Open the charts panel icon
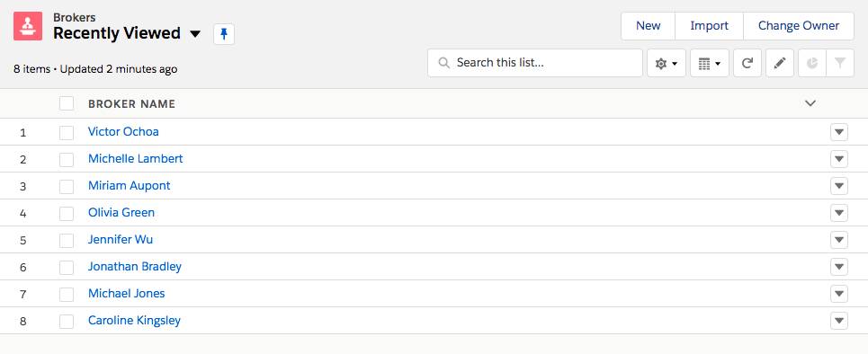868x354 pixels. tap(812, 63)
